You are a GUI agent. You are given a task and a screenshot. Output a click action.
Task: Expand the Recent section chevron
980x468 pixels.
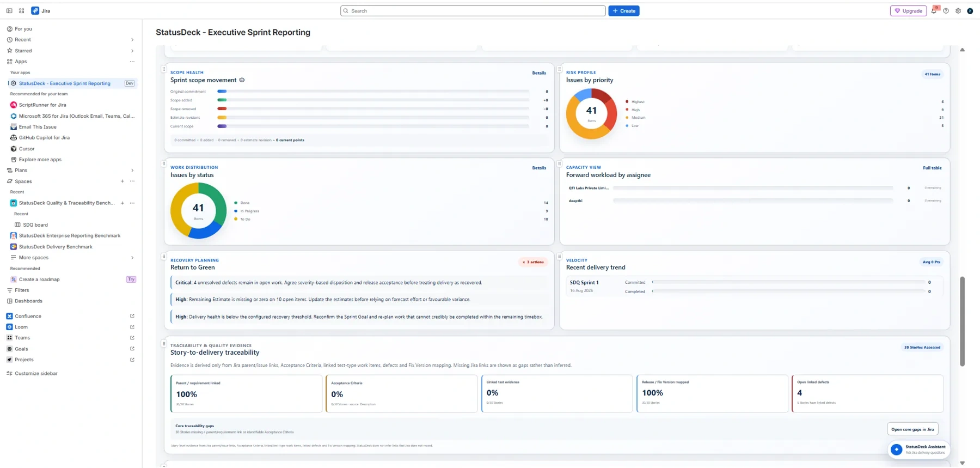132,40
